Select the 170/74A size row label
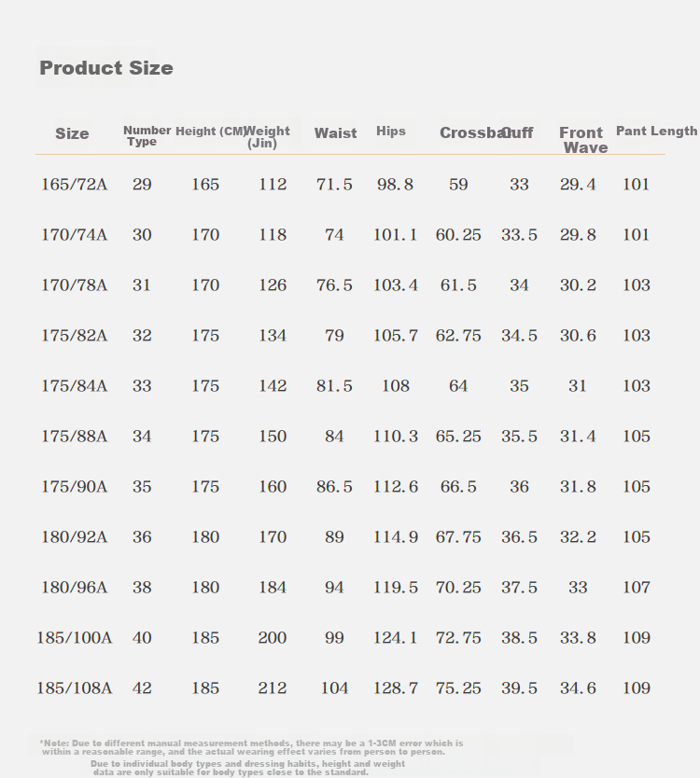The height and width of the screenshot is (778, 700). click(74, 235)
